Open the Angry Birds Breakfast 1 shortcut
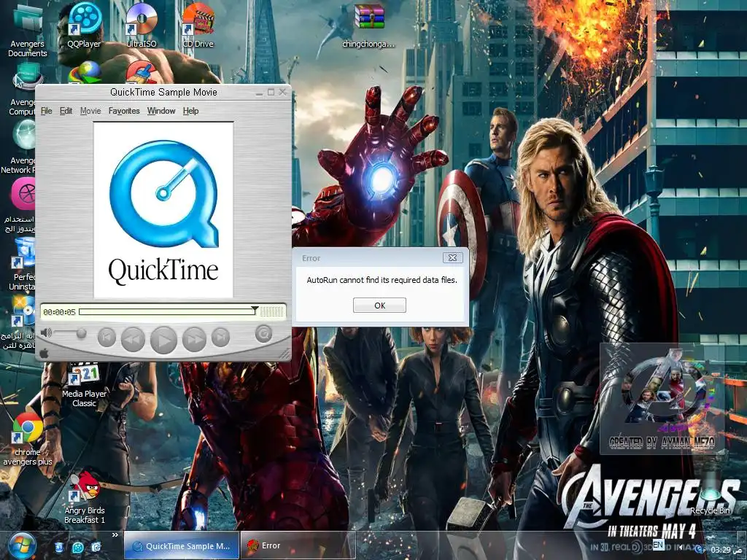This screenshot has height=560, width=747. point(85,498)
